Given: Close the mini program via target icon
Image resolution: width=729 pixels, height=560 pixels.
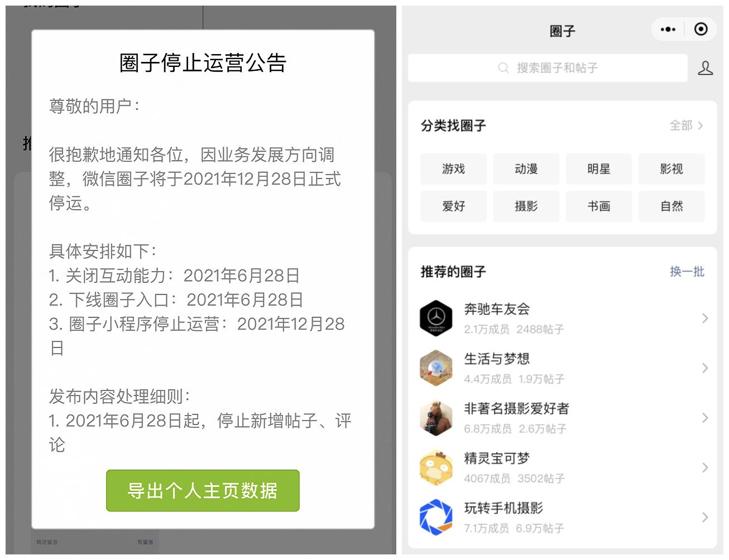Looking at the screenshot, I should (x=701, y=29).
